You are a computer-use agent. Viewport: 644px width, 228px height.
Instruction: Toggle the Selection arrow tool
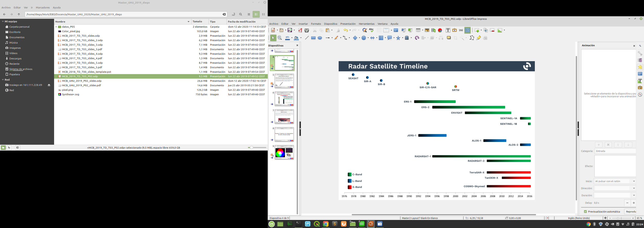273,38
